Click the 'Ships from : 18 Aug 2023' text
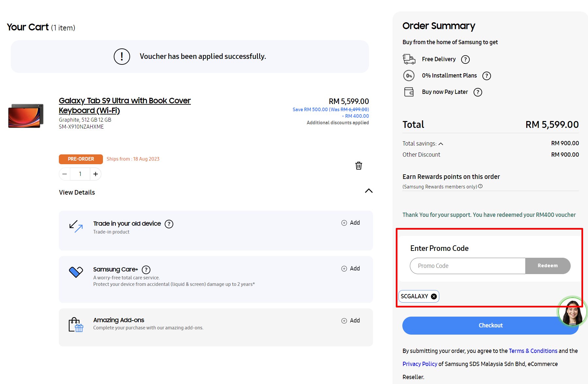This screenshot has height=384, width=588. click(133, 159)
